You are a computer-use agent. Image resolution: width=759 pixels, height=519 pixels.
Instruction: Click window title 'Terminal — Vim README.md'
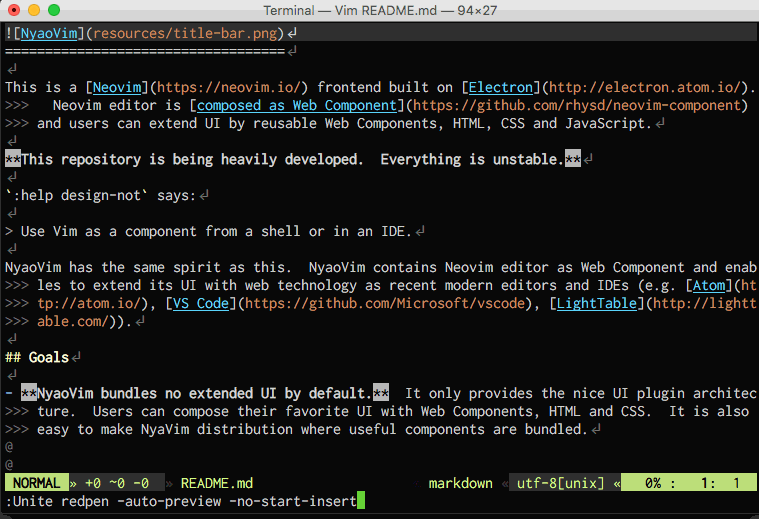coord(380,10)
